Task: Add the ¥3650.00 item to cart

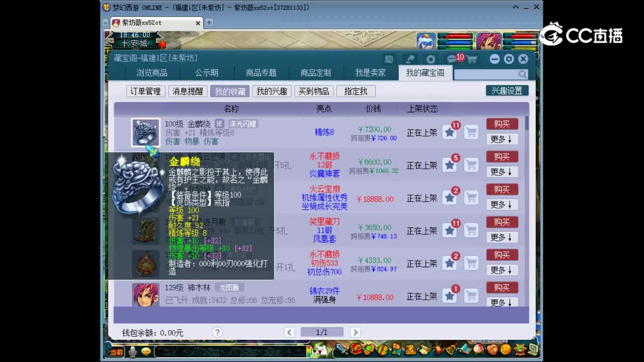Action: pyautogui.click(x=471, y=230)
